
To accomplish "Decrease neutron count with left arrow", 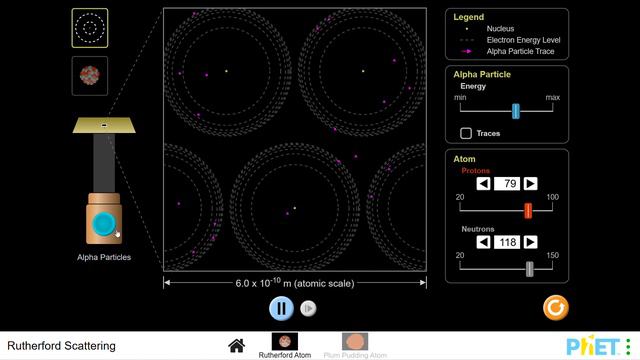I will pyautogui.click(x=483, y=242).
